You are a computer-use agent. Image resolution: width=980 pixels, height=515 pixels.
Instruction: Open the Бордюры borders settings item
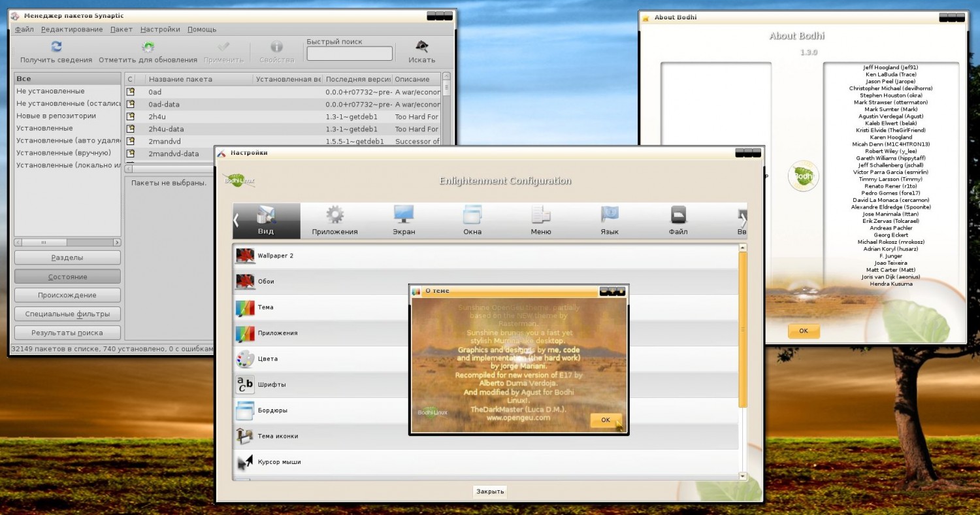point(485,410)
